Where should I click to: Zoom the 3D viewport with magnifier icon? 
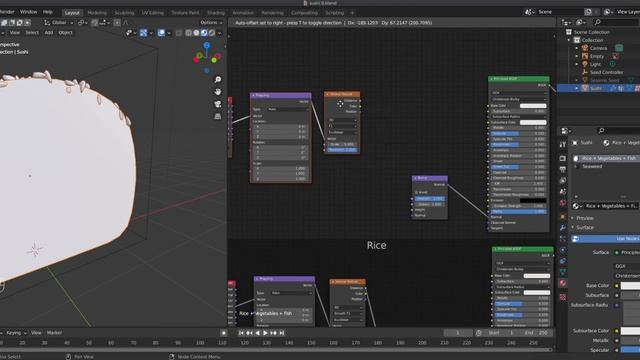[218, 80]
